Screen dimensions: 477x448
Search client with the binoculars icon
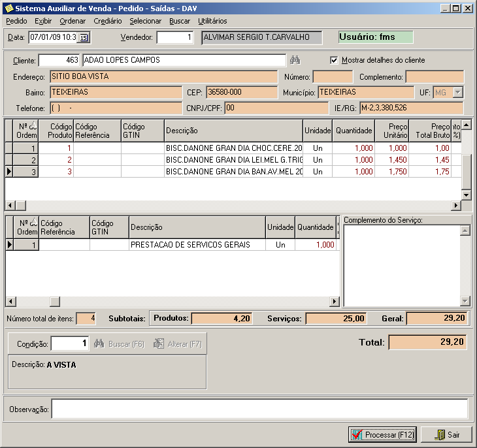[295, 60]
